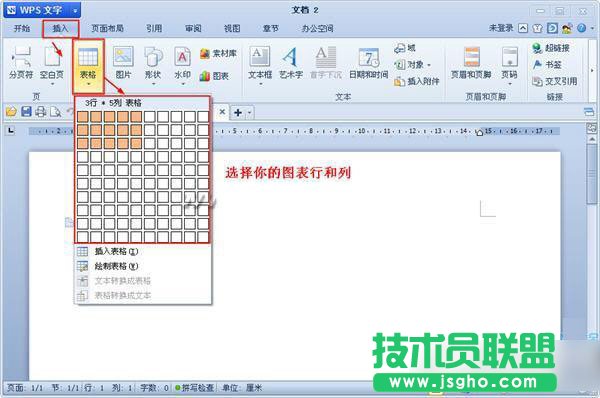The width and height of the screenshot is (600, 398).
Task: Click the 域 field button
Action: click(x=405, y=48)
